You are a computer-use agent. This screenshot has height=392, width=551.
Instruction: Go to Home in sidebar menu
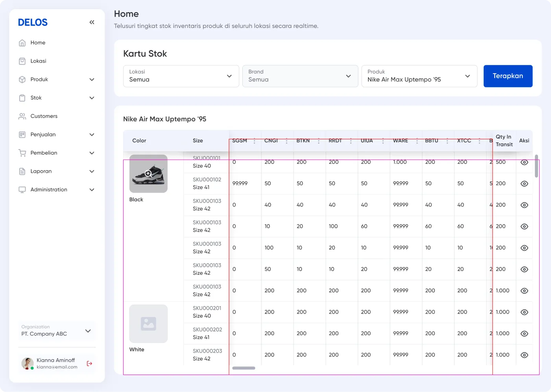click(38, 43)
